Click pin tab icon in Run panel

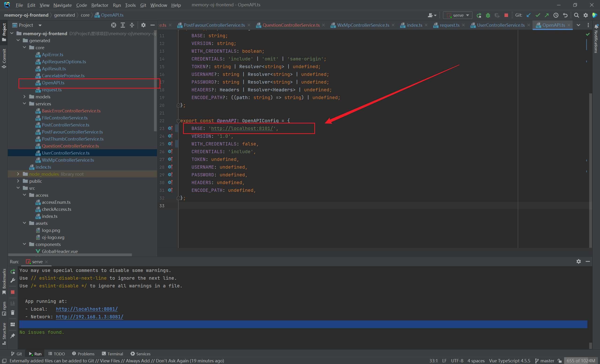point(13,336)
